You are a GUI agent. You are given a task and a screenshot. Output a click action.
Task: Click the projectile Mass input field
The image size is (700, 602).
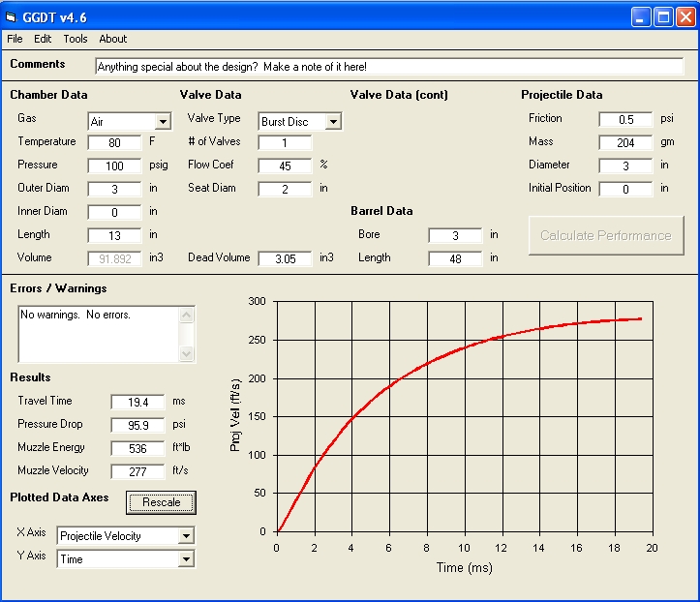tap(625, 142)
